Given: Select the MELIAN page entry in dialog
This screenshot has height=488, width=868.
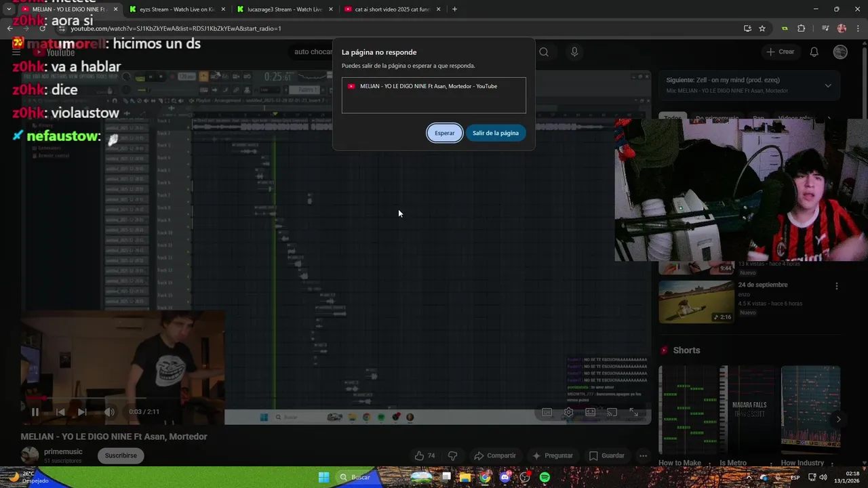Looking at the screenshot, I should [434, 86].
